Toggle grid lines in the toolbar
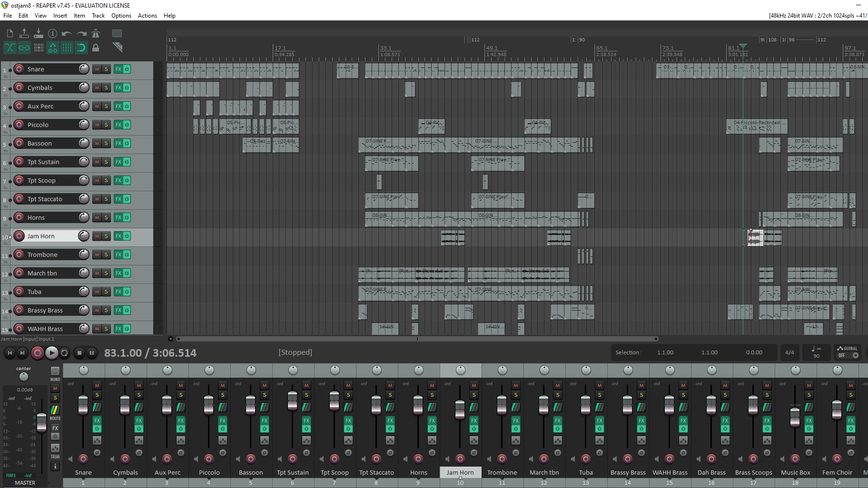The image size is (868, 488). 67,48
